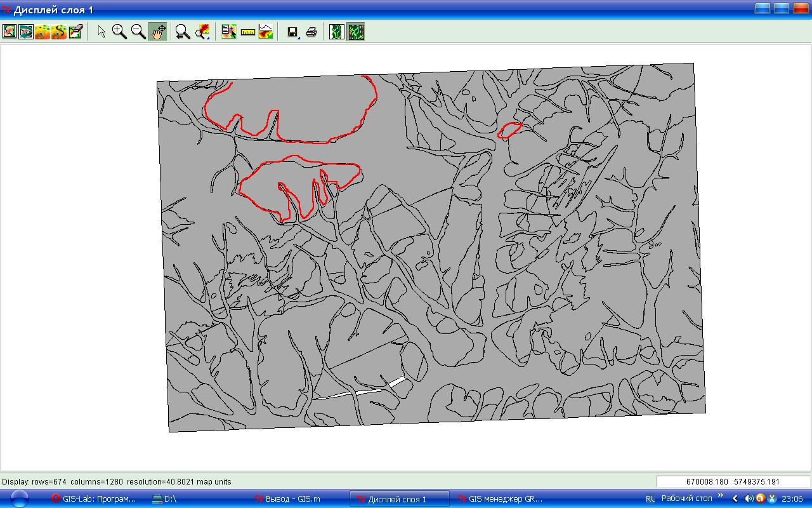Return to the previous zoom extent

tap(183, 32)
